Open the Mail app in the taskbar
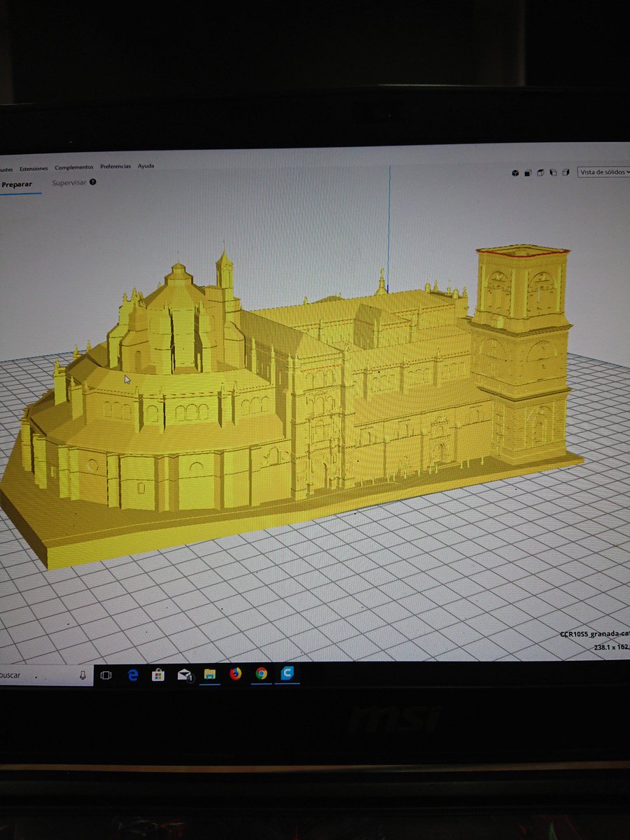Image resolution: width=630 pixels, height=840 pixels. 184,675
